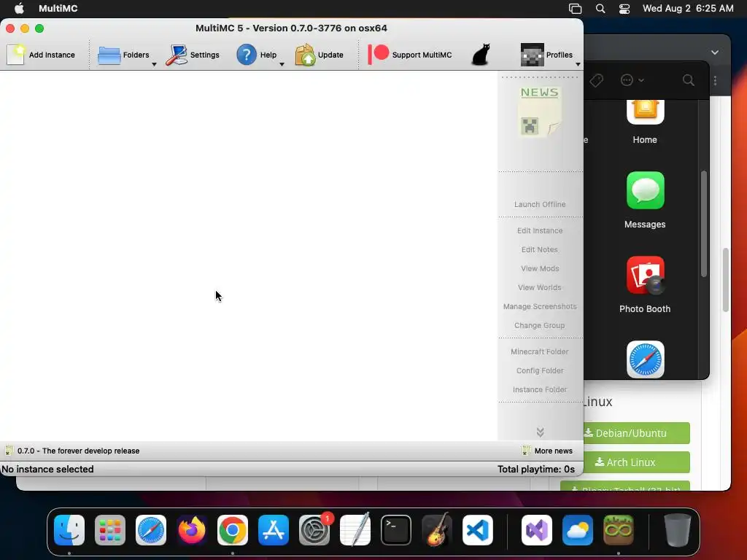Open GarageBand from the Dock
The height and width of the screenshot is (560, 747).
click(436, 530)
